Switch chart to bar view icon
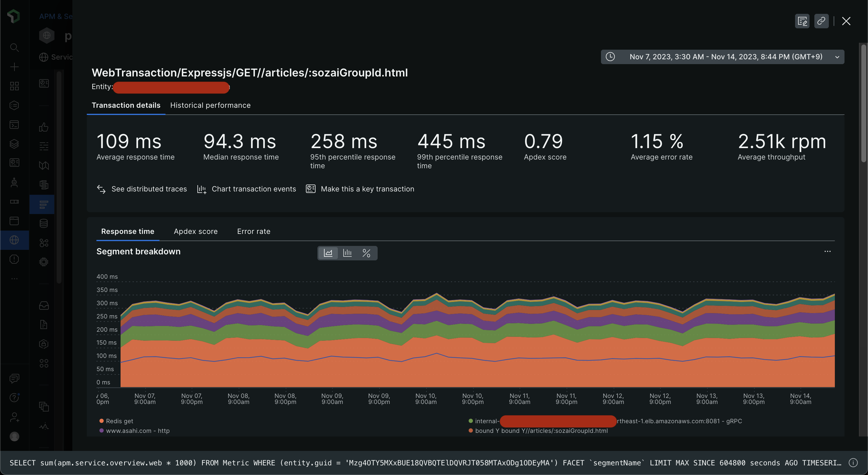 coord(347,253)
